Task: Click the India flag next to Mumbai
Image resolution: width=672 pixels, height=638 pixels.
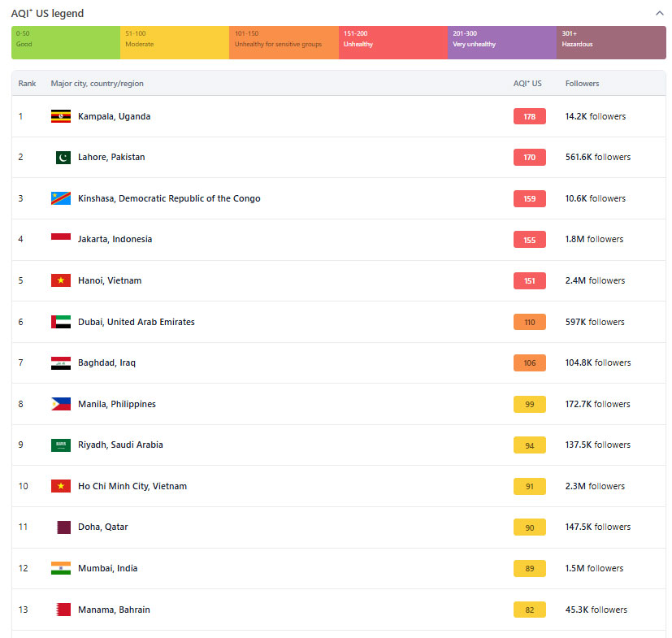Action: (60, 568)
